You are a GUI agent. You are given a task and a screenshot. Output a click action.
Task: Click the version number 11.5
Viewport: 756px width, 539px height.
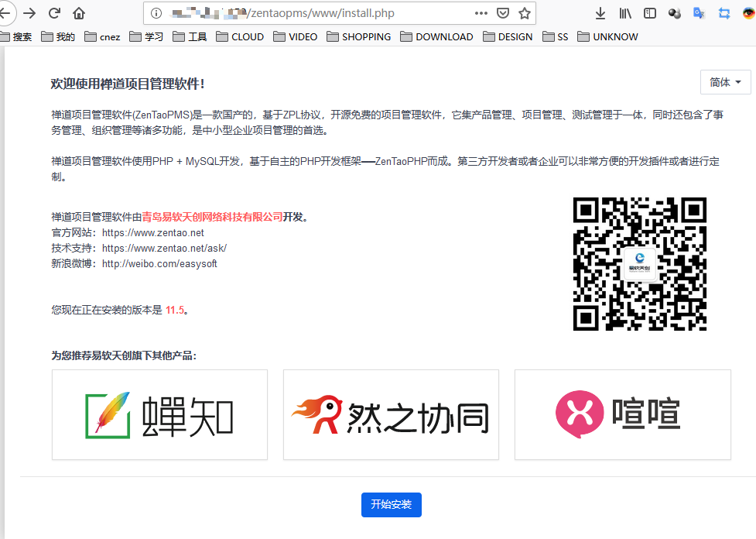(175, 310)
